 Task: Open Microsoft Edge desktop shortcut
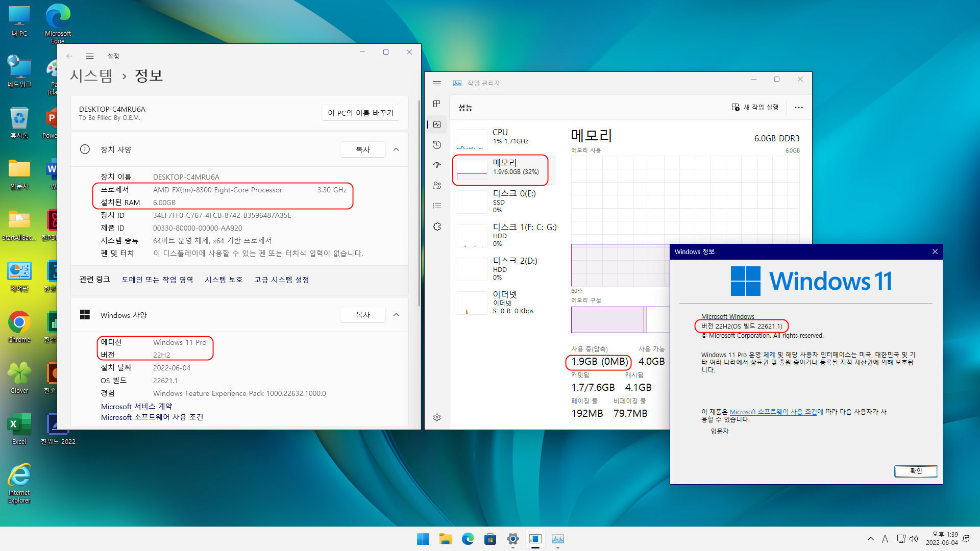click(58, 23)
